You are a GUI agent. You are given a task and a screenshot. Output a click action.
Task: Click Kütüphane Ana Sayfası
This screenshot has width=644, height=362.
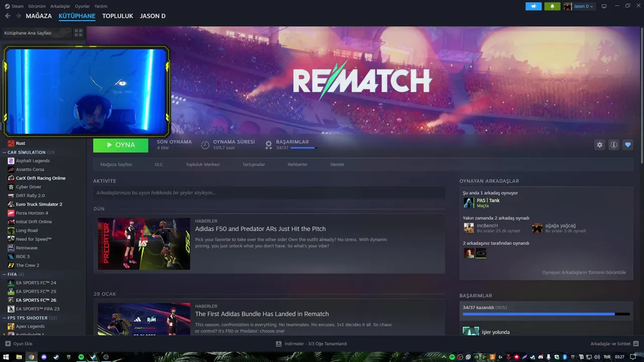(28, 33)
